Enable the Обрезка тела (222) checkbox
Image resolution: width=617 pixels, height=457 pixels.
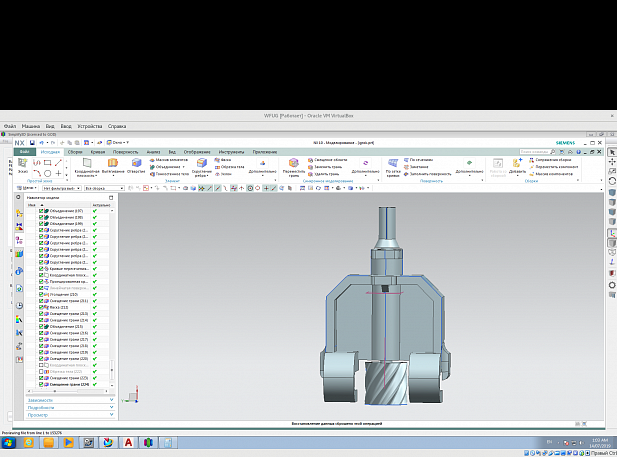[x=41, y=371]
